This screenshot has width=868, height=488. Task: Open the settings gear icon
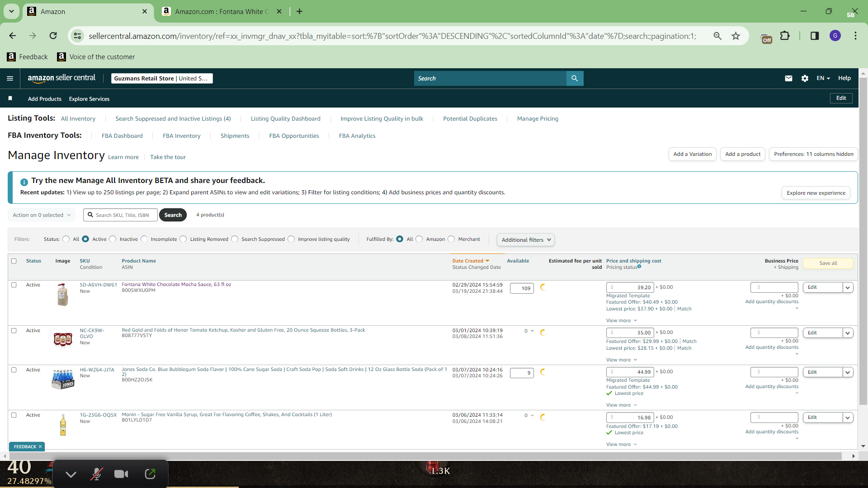pyautogui.click(x=805, y=78)
